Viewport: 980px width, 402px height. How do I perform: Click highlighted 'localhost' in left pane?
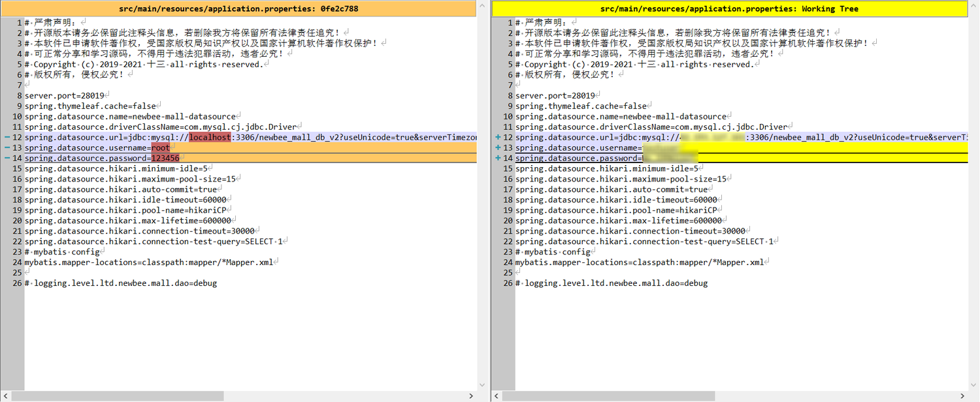(210, 138)
